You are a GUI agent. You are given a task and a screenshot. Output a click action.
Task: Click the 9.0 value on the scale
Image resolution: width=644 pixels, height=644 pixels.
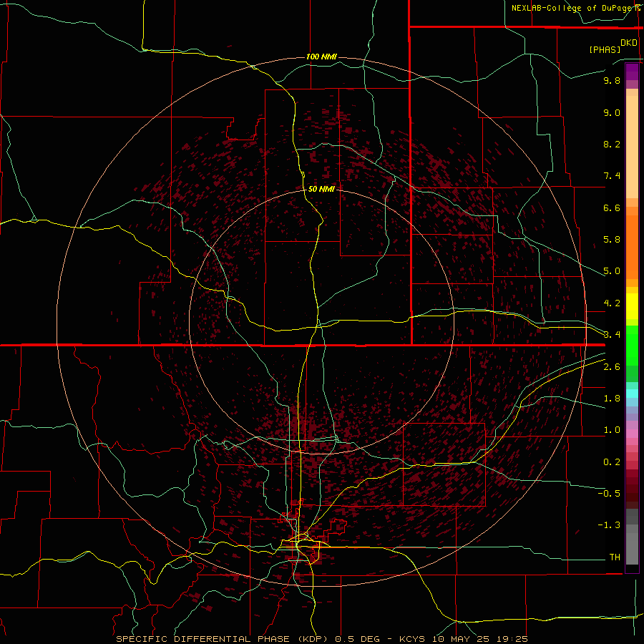[612, 112]
